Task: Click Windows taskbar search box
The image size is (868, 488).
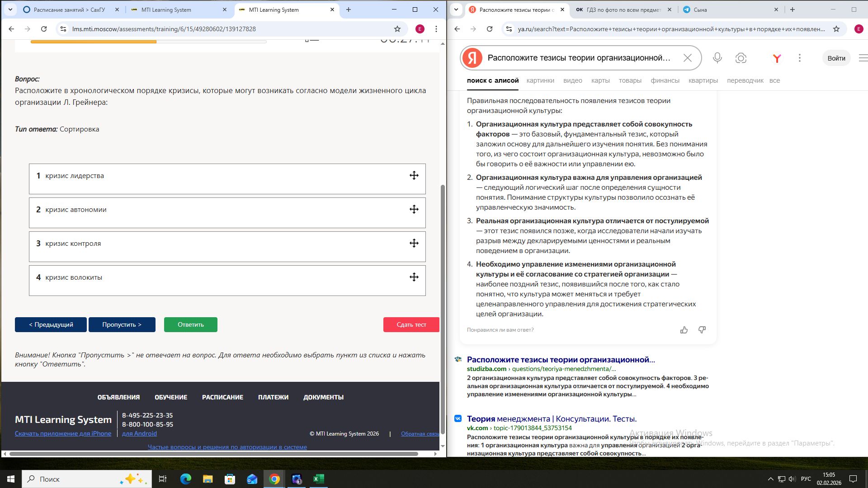Action: pos(86,479)
